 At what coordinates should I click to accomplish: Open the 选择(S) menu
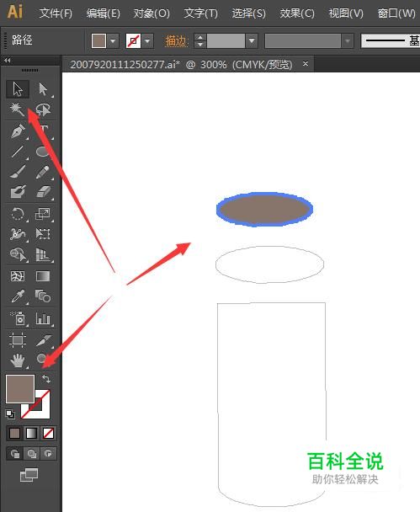coord(248,13)
